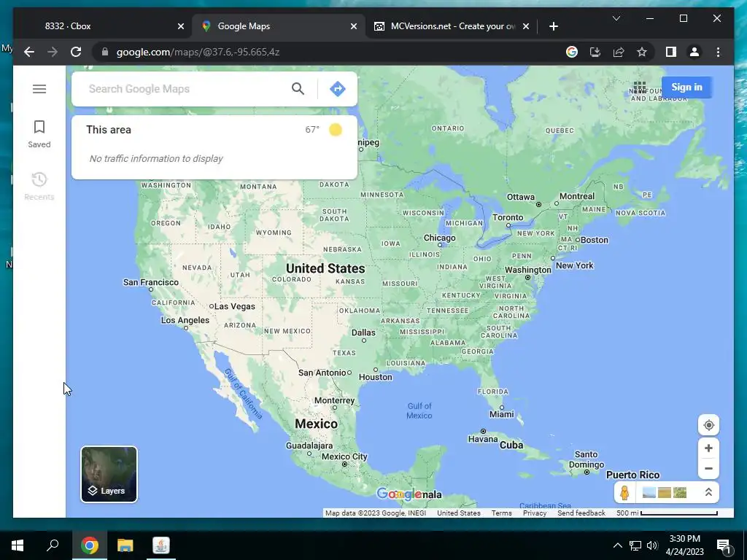Share this page from address bar
747x560 pixels.
[619, 52]
